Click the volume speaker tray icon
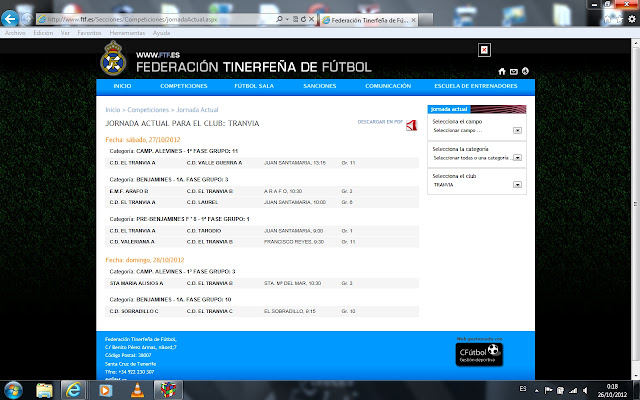This screenshot has width=640, height=400. pyautogui.click(x=585, y=391)
